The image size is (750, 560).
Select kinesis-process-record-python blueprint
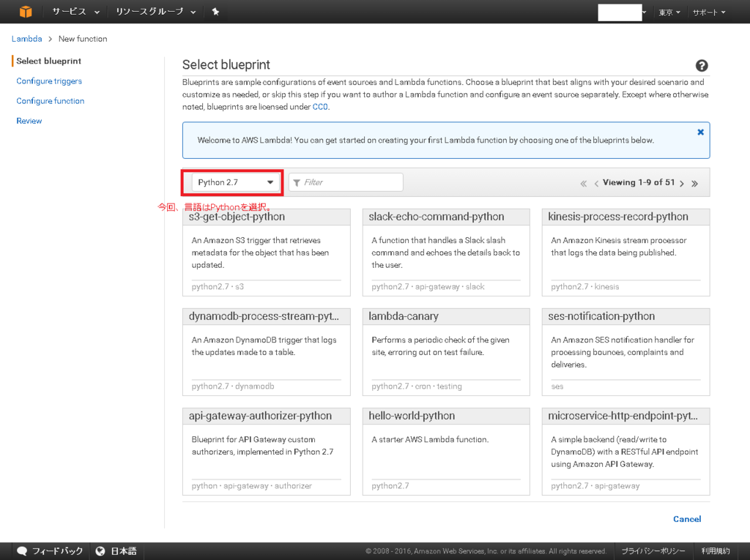(x=625, y=252)
